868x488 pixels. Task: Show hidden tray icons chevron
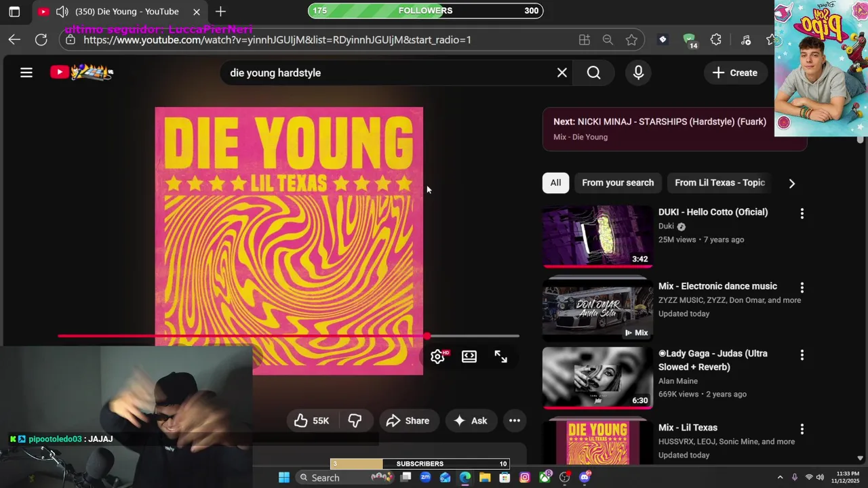click(x=780, y=478)
